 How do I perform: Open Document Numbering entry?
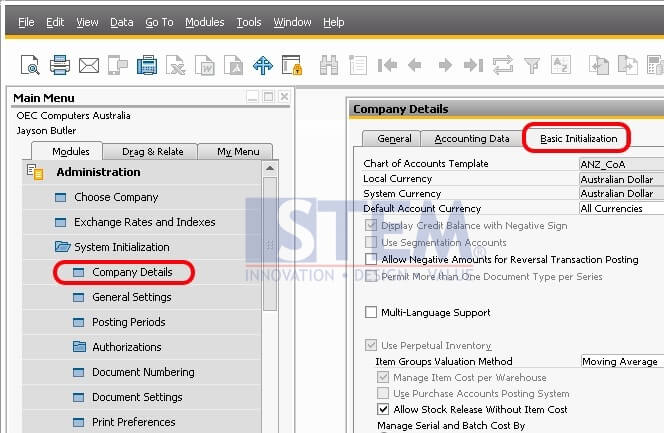(143, 372)
